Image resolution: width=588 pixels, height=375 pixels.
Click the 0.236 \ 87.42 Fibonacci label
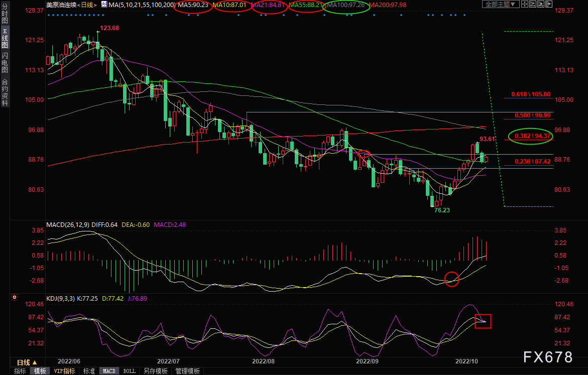click(x=532, y=162)
